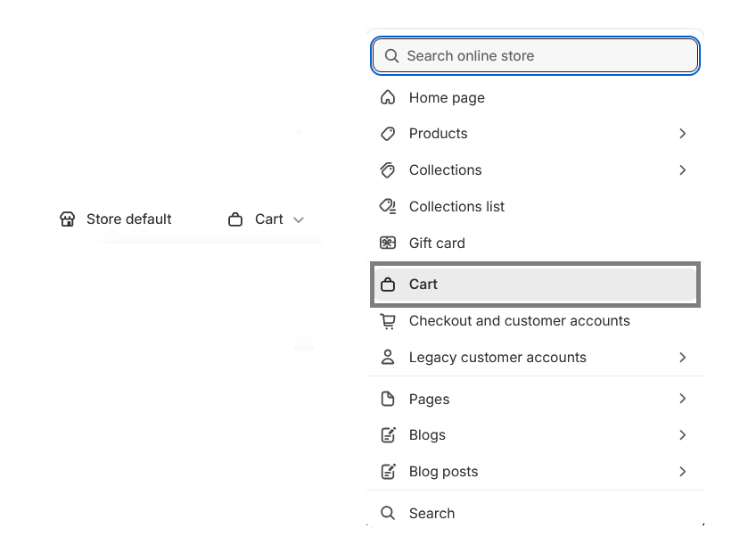Click the Collections tags icon
This screenshot has height=553, width=756.
388,169
